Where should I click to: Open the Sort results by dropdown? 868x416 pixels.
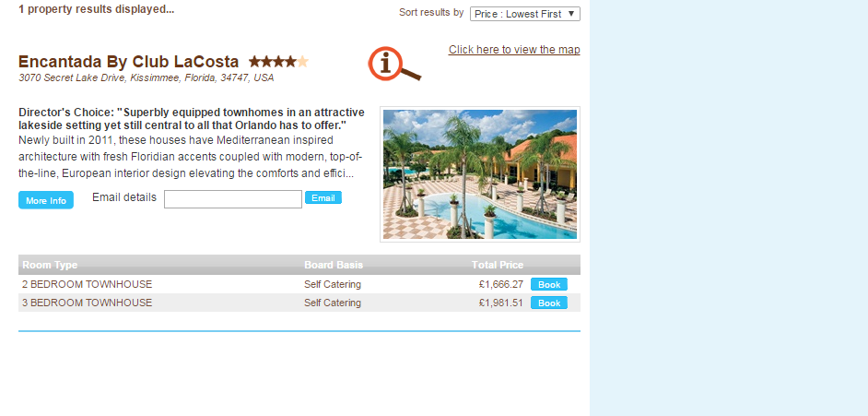[525, 14]
